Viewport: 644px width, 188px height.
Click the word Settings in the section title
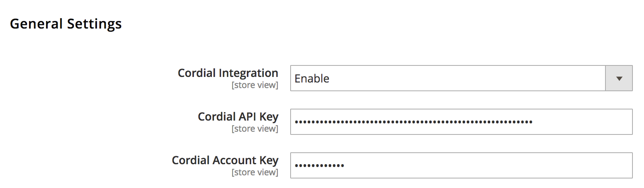coord(94,24)
